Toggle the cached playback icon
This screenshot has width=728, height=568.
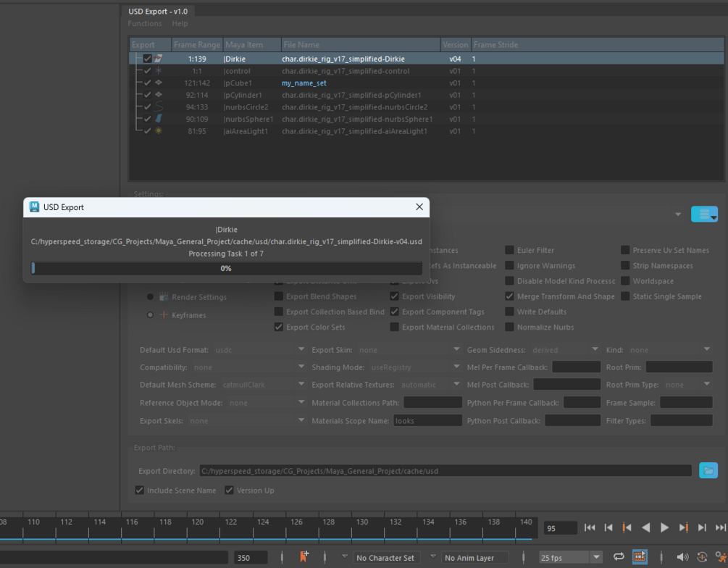coord(640,556)
